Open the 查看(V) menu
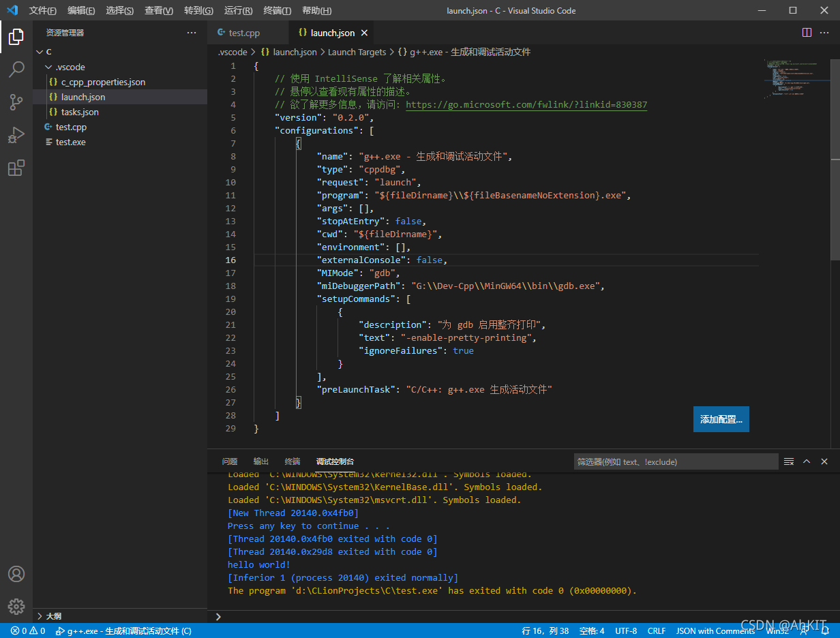The height and width of the screenshot is (638, 840). (159, 10)
